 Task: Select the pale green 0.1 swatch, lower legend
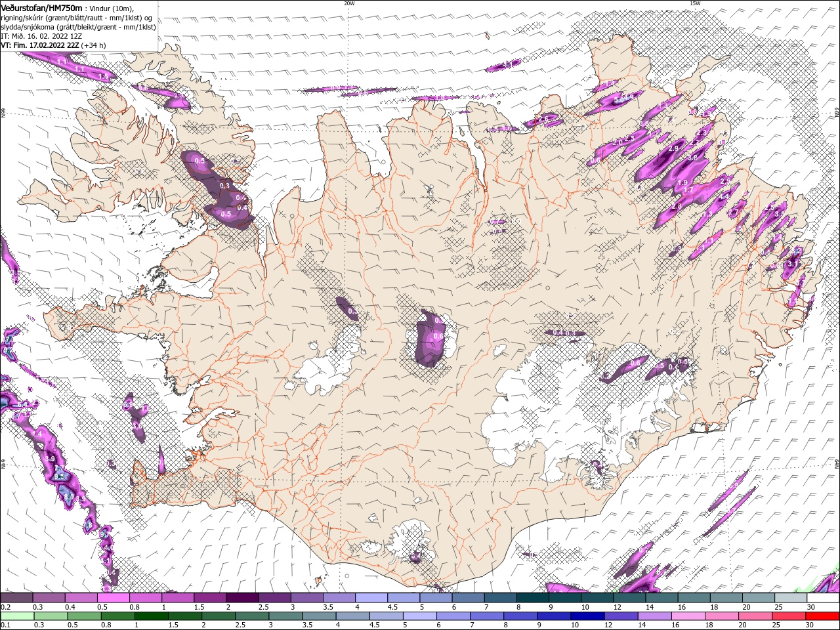pos(16,616)
